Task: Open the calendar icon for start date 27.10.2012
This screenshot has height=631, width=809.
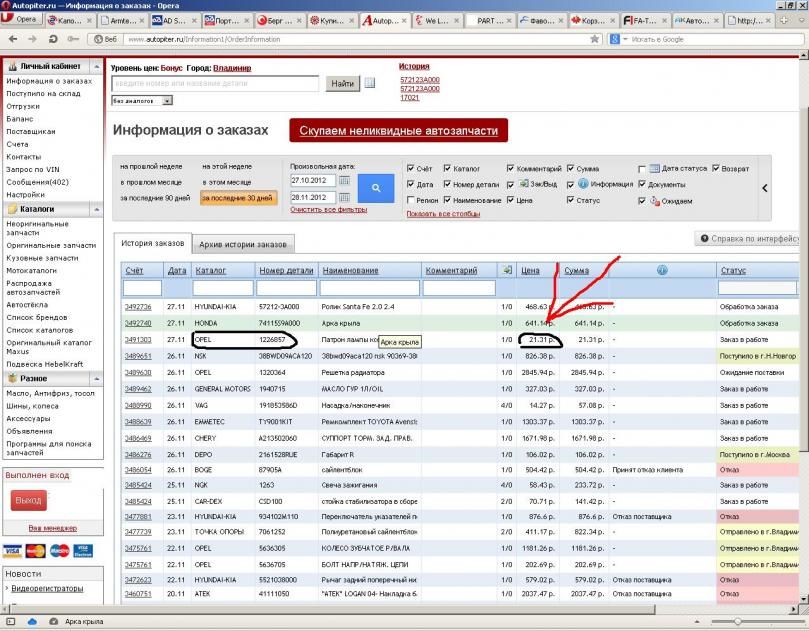Action: pos(344,180)
